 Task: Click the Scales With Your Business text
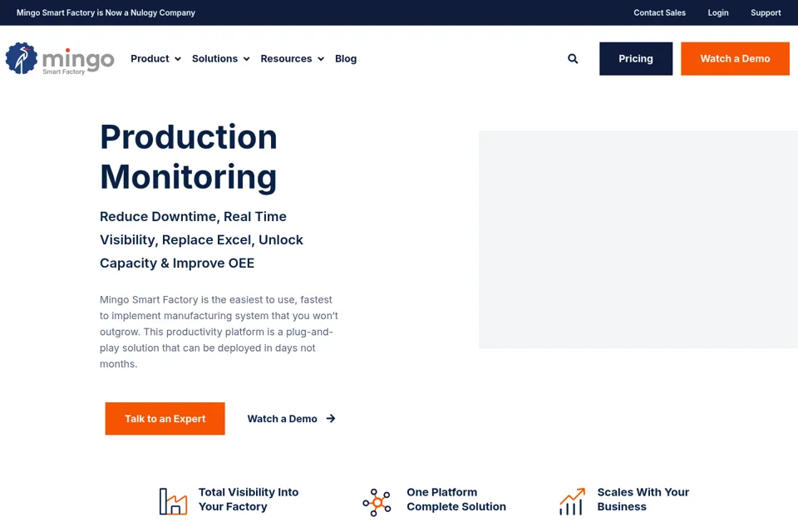coord(643,500)
